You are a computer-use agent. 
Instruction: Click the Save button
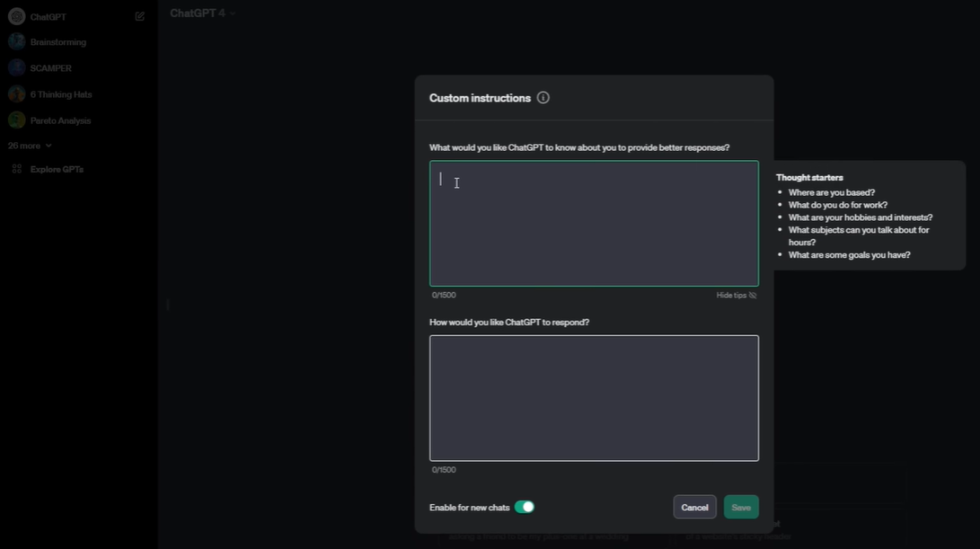741,507
